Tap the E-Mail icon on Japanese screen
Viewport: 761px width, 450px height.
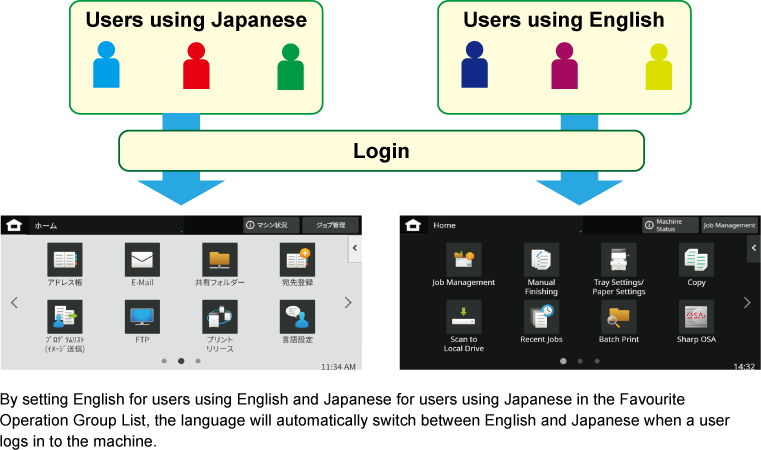pyautogui.click(x=142, y=260)
